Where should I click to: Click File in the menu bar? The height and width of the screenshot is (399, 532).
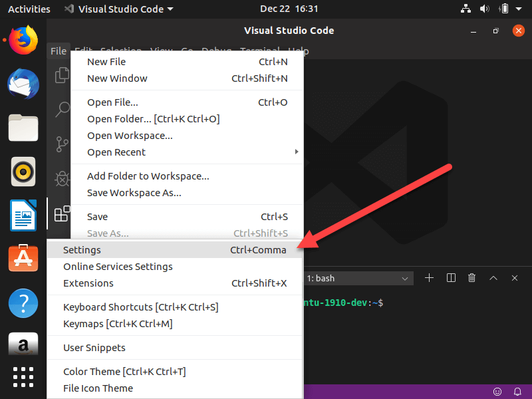click(59, 51)
